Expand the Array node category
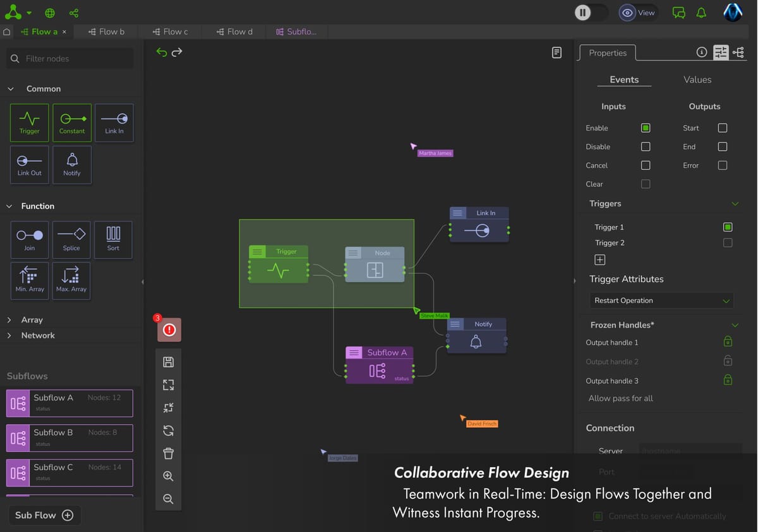 tap(9, 320)
